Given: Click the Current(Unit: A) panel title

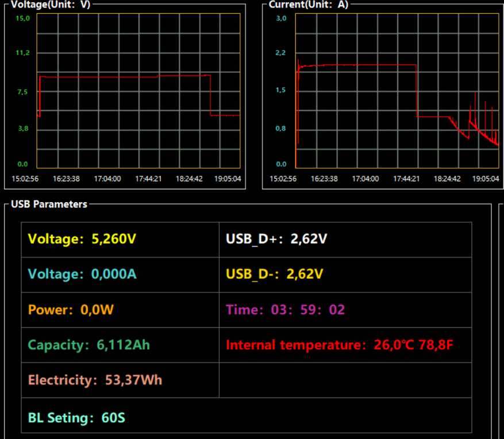Looking at the screenshot, I should 308,5.
